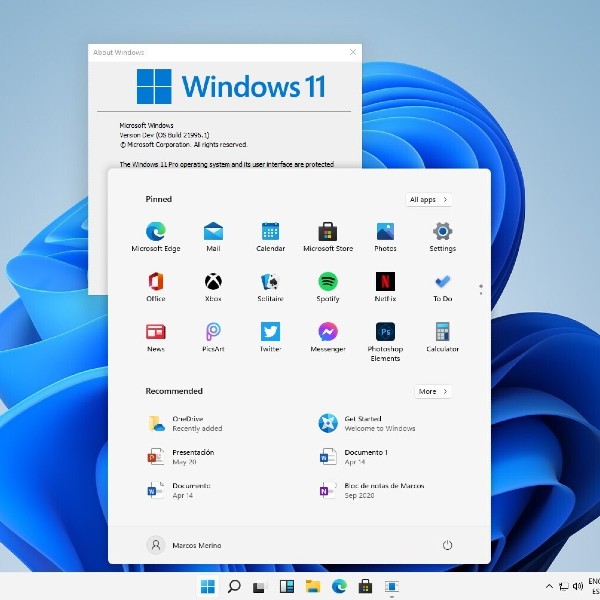Open the Documento file from Apr 14

click(179, 490)
